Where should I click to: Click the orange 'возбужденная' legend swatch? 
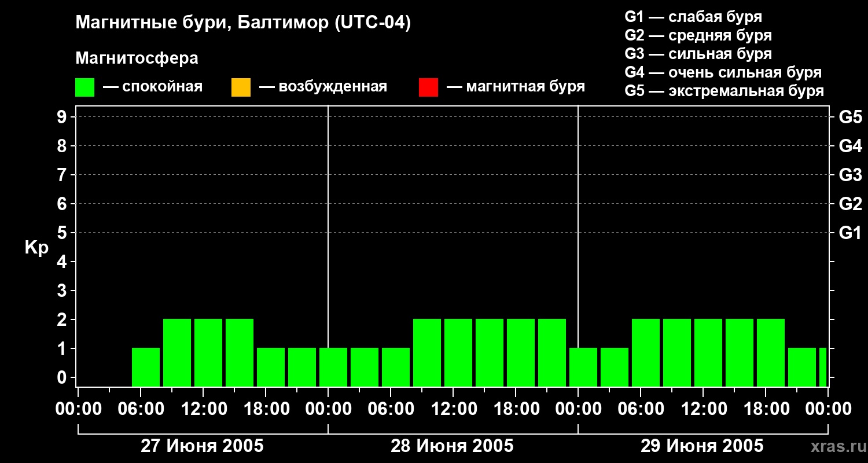coord(241,87)
